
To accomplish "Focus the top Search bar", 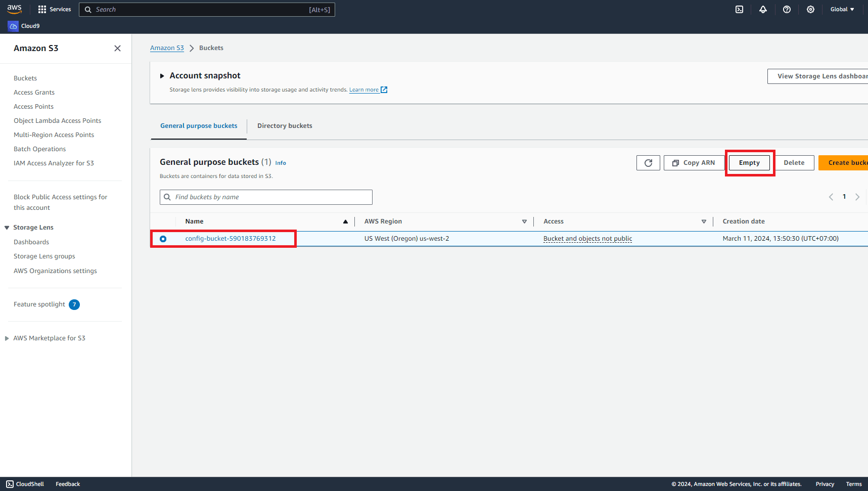I will (207, 10).
